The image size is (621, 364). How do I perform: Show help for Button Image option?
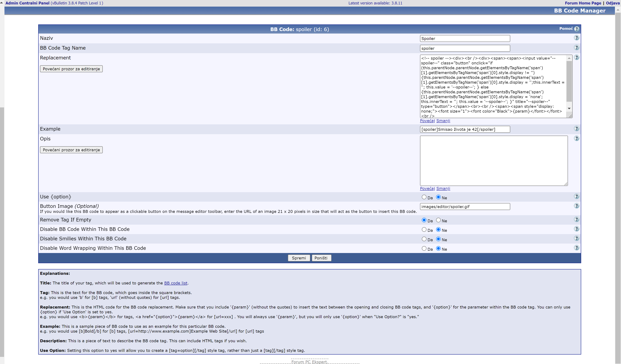tap(576, 206)
